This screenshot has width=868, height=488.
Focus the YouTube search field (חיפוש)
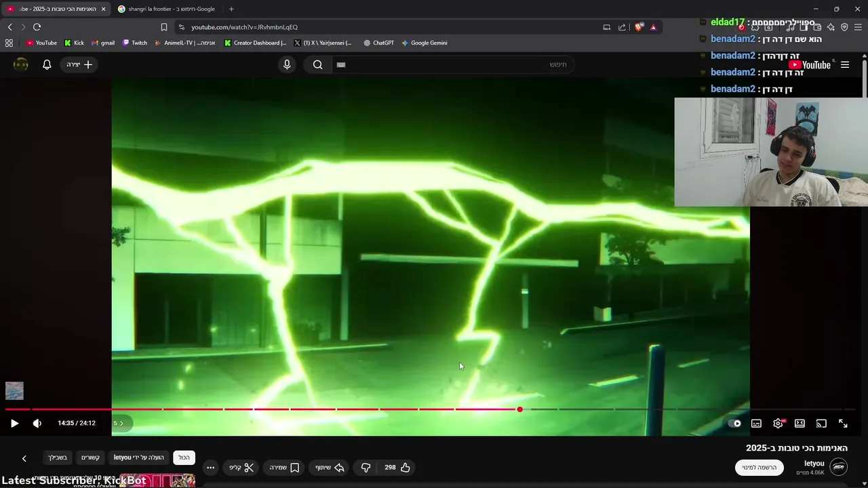(x=453, y=64)
